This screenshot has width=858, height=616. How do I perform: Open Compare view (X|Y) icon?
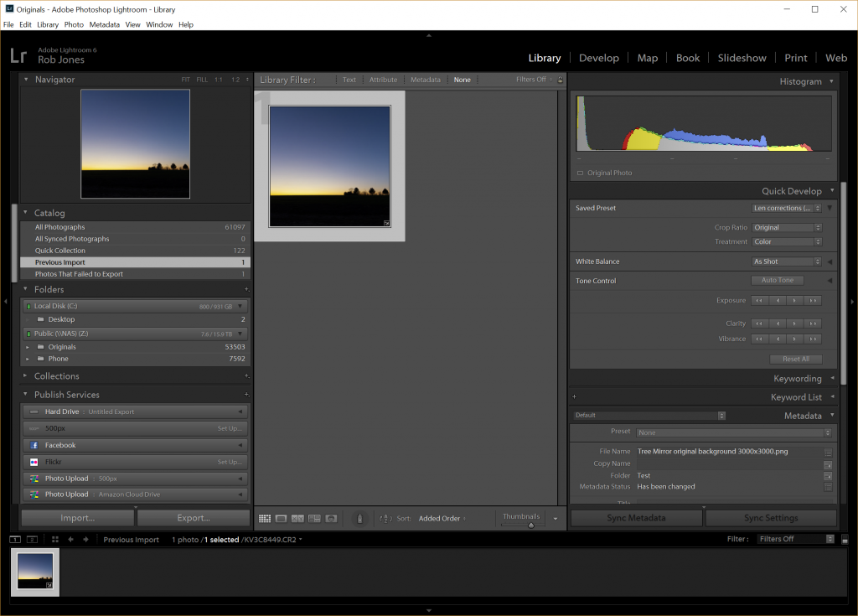tap(297, 519)
